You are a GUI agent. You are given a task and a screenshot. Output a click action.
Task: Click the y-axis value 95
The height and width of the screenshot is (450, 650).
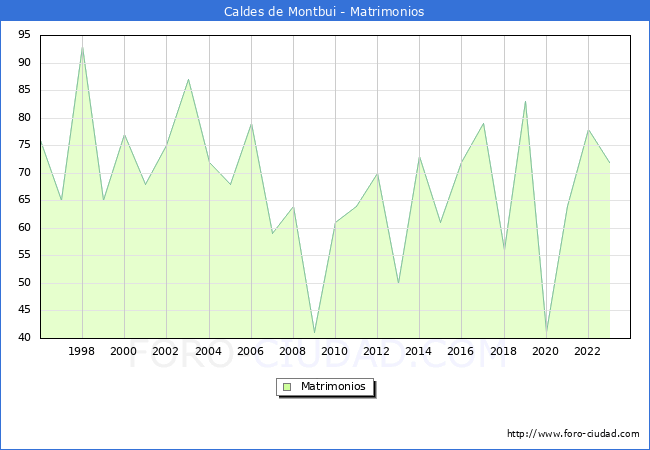pyautogui.click(x=24, y=35)
